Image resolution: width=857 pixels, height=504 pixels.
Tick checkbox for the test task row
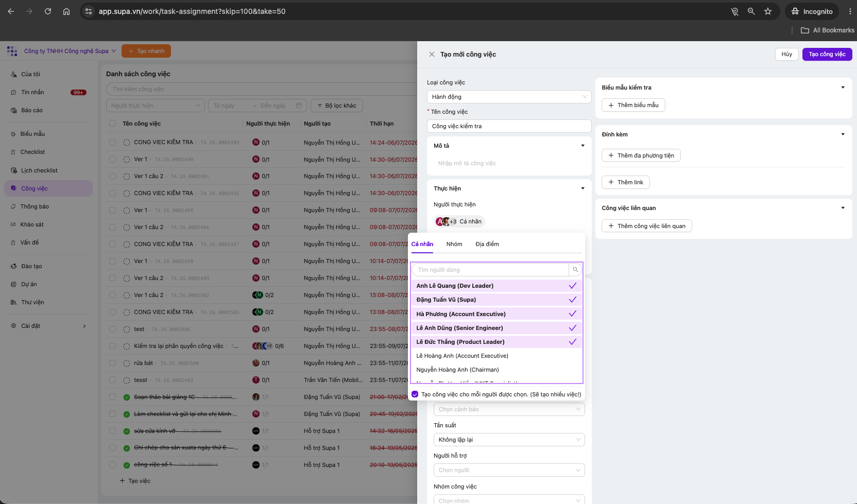click(x=112, y=329)
